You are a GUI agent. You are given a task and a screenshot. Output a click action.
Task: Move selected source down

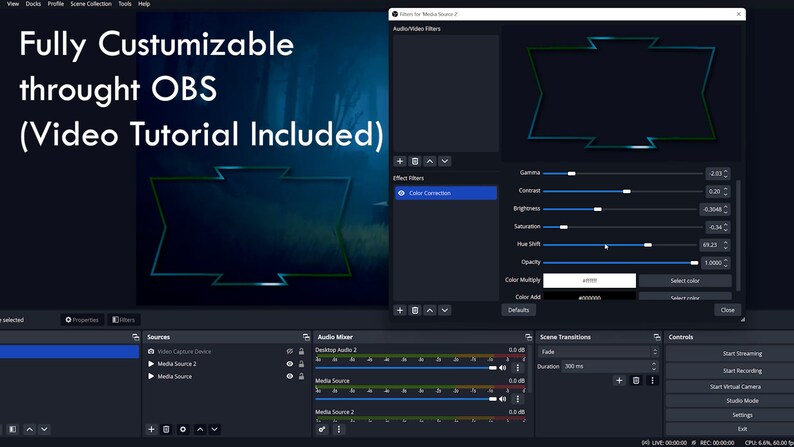(x=215, y=429)
